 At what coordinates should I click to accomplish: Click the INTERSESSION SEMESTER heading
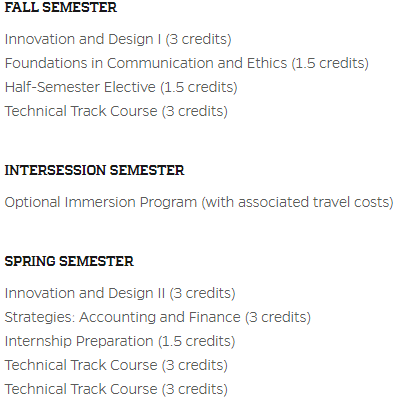click(x=94, y=170)
